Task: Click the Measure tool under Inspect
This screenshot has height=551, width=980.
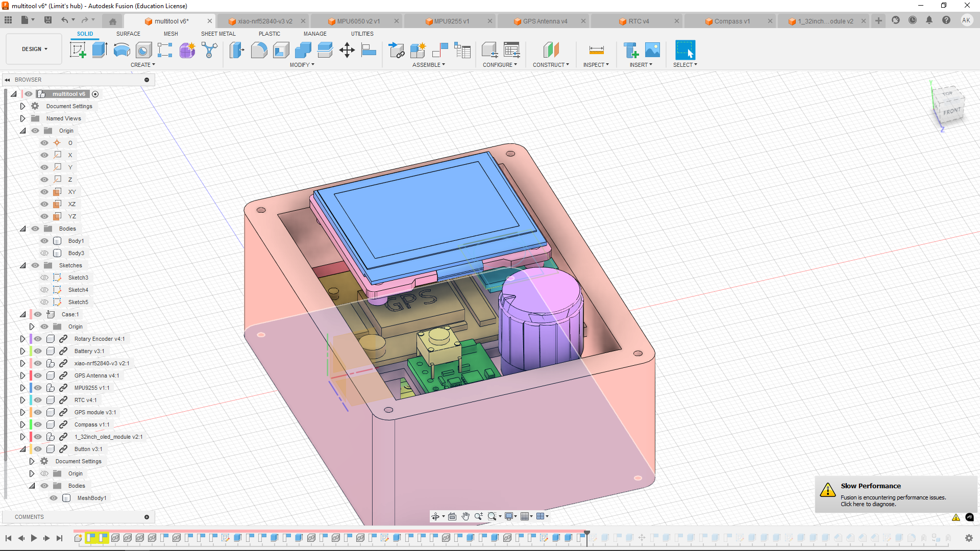Action: pos(596,50)
